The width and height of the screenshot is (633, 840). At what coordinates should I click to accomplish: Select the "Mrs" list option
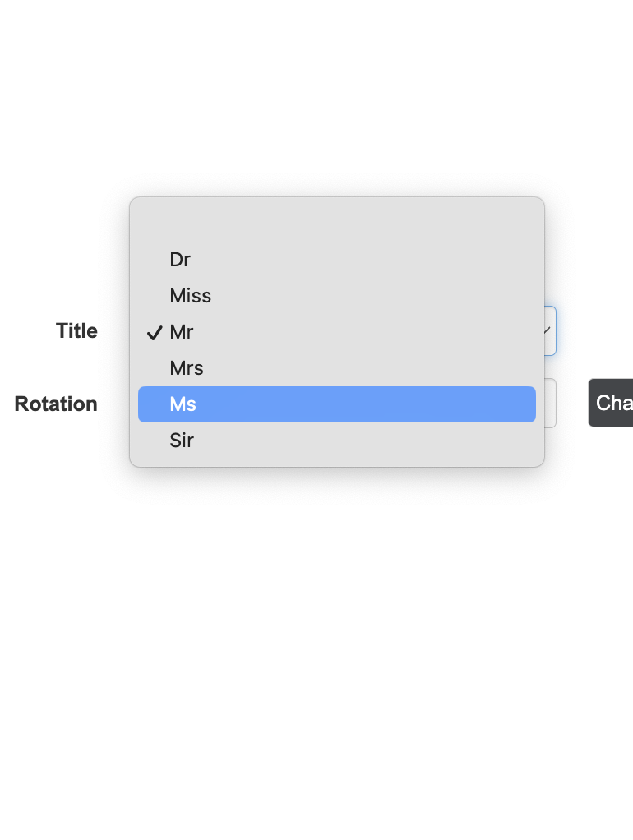pos(187,368)
